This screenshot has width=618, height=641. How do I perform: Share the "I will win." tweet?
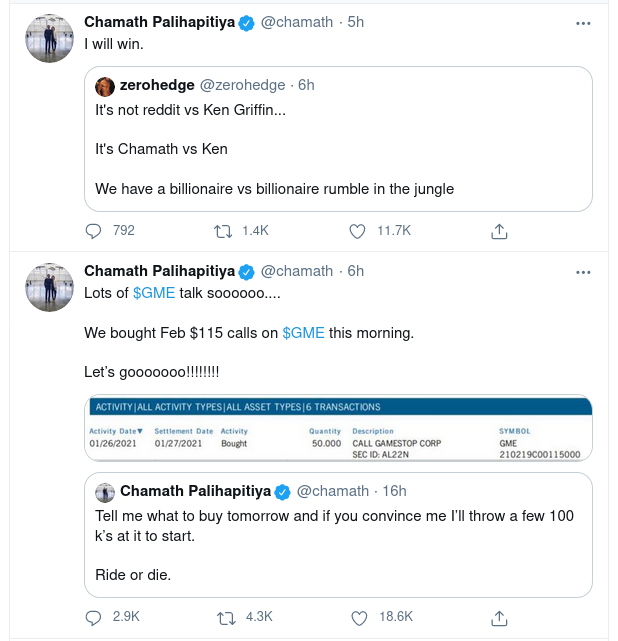pos(498,231)
